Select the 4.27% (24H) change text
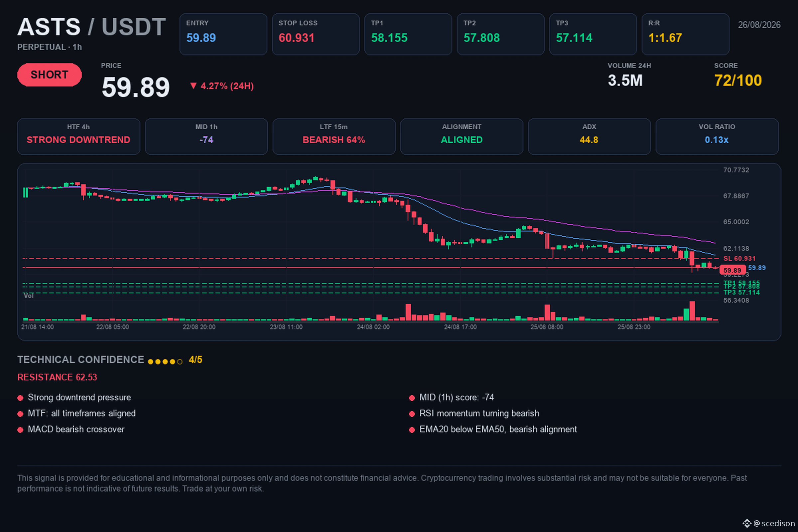798x532 pixels. [227, 86]
